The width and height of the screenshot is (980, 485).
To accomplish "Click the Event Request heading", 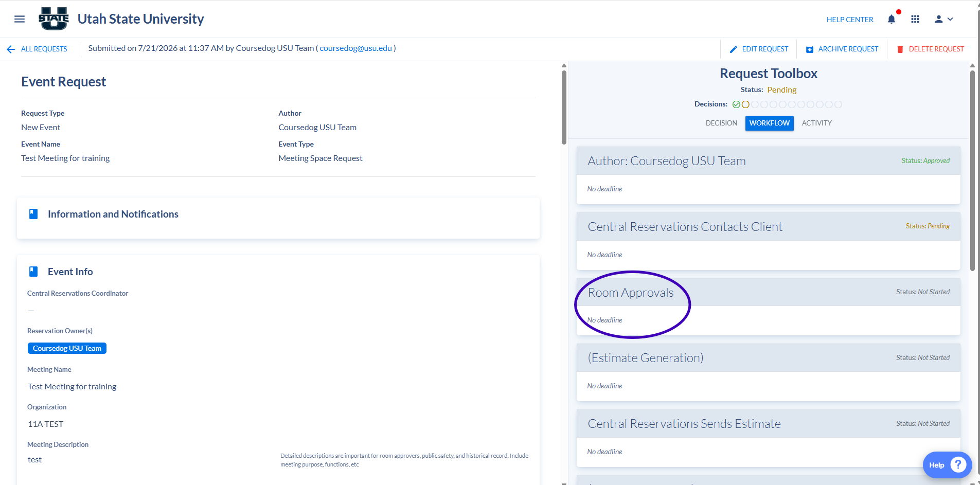I will tap(63, 82).
